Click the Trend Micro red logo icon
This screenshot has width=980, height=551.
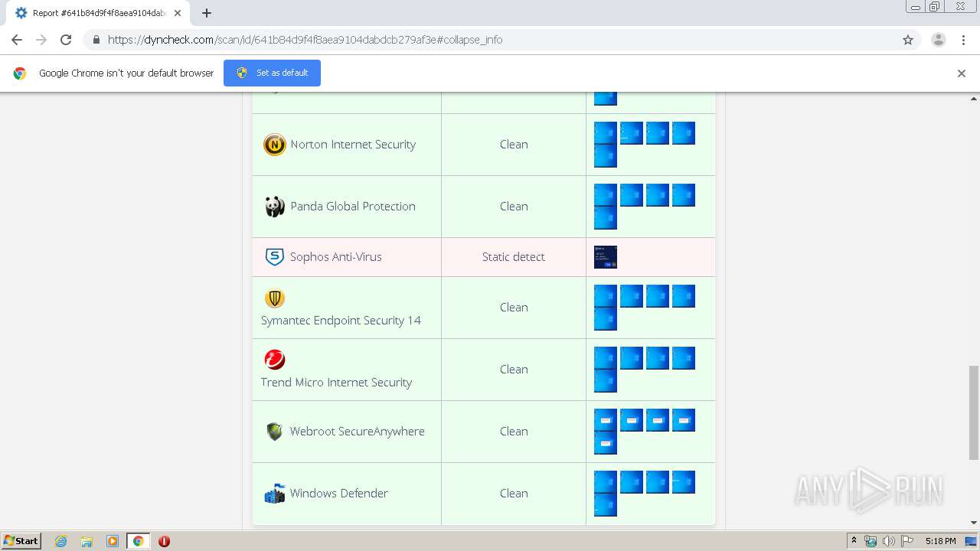point(274,360)
